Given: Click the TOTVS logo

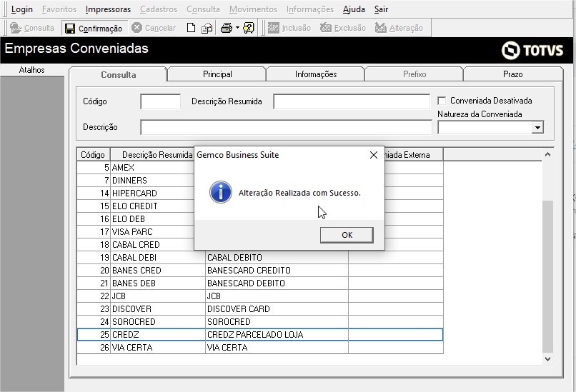Looking at the screenshot, I should click(x=532, y=50).
